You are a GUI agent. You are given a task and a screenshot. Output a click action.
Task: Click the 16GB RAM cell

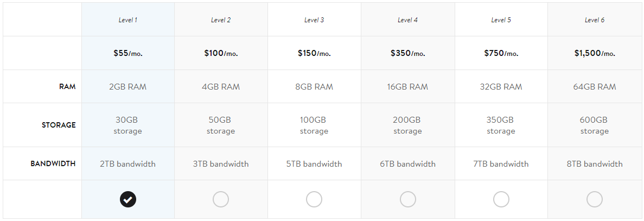(x=408, y=87)
